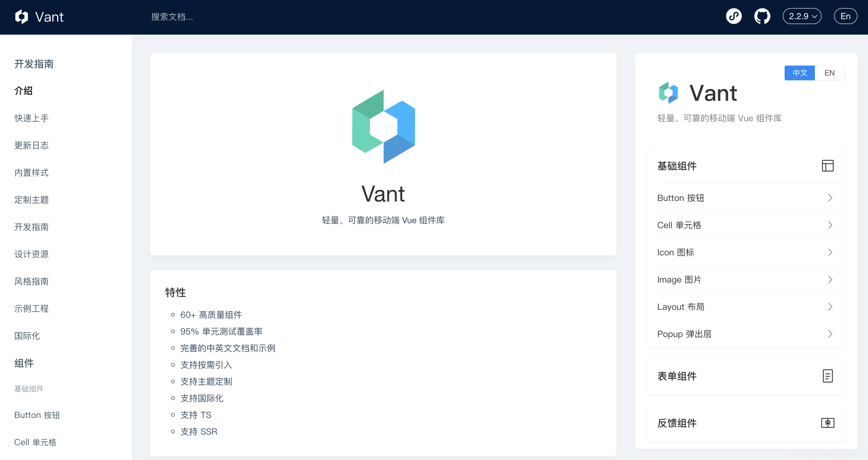
Task: Open Button 按钮 in the left sidebar
Action: coord(37,415)
